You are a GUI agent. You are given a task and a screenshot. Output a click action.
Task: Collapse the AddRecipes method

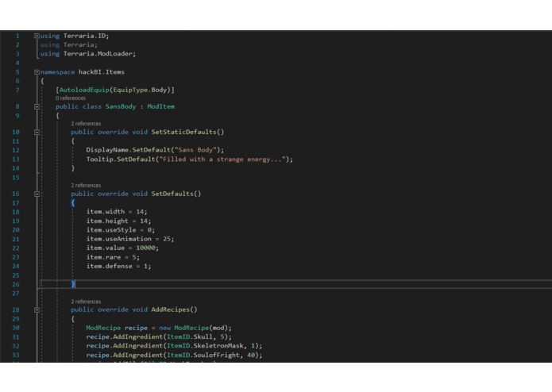37,310
